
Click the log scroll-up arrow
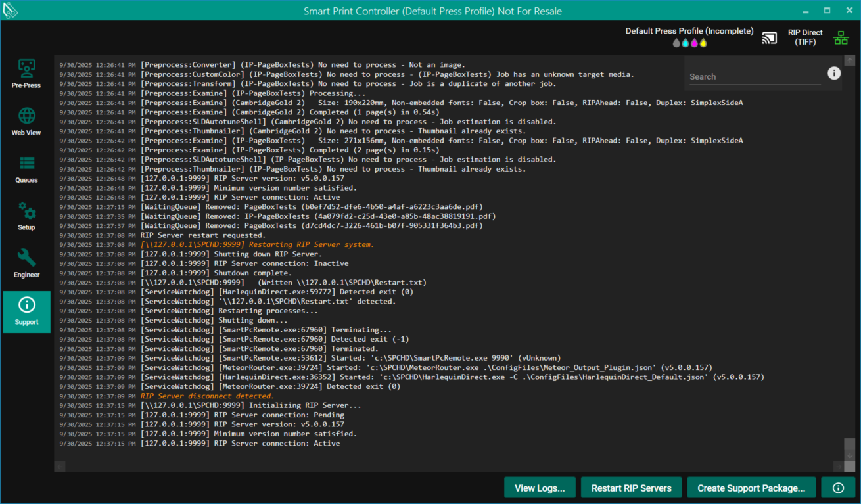click(x=849, y=60)
